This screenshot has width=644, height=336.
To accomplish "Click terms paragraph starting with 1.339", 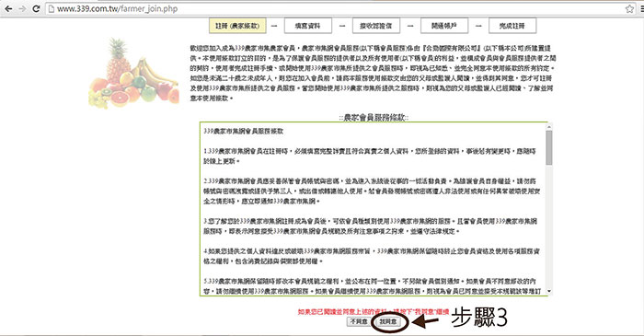I will pos(370,156).
